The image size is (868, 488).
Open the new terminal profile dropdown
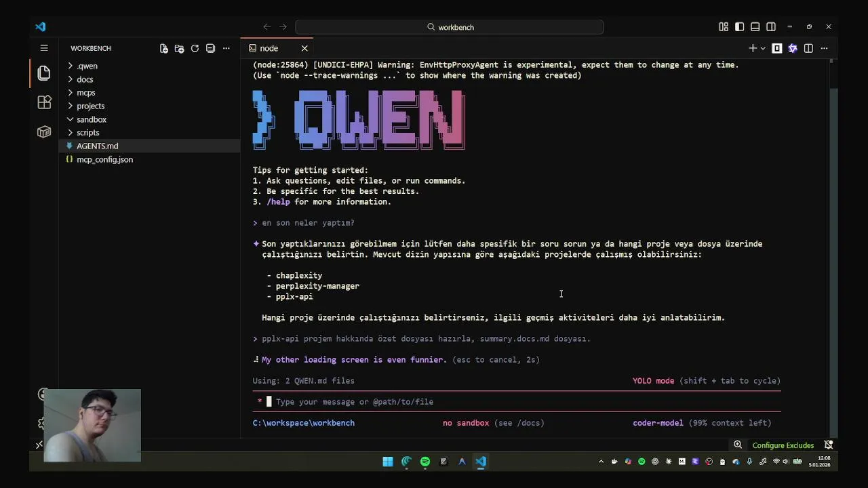click(x=763, y=48)
